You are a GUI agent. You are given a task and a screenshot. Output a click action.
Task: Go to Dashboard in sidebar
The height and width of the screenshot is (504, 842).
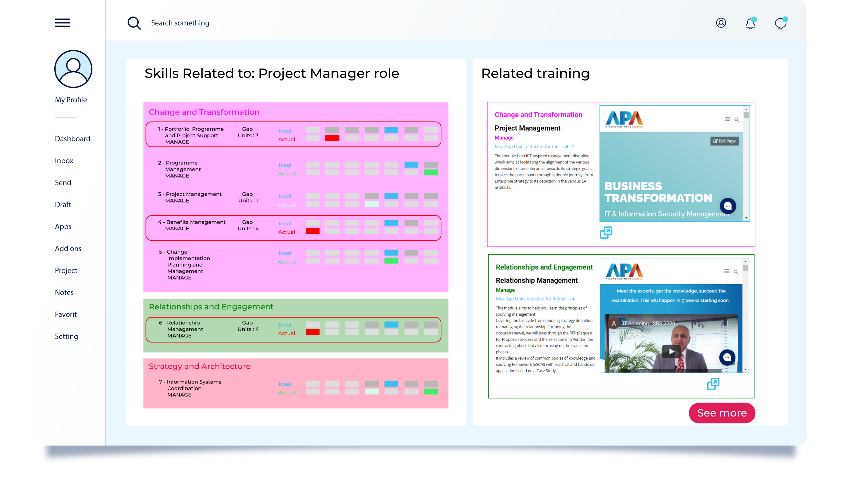[72, 139]
